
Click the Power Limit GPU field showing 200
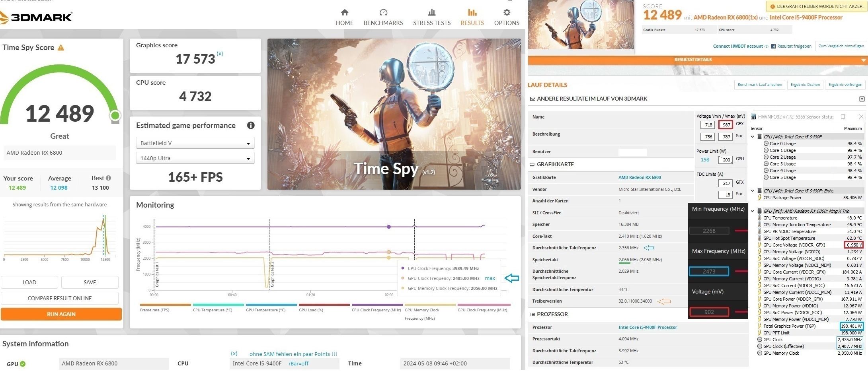point(726,160)
